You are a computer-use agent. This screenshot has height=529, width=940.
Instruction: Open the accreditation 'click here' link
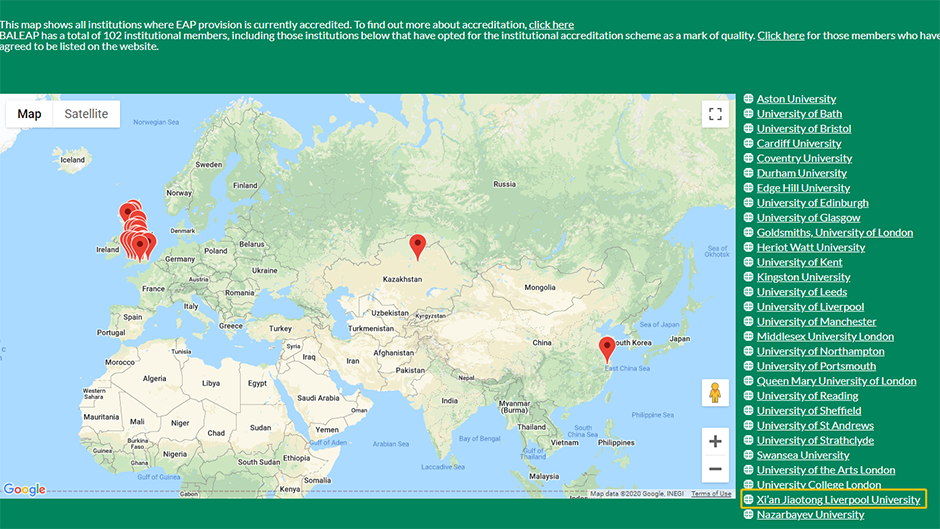[551, 25]
